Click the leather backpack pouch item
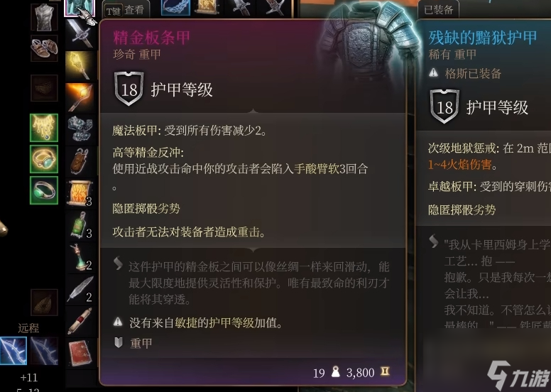 80,160
